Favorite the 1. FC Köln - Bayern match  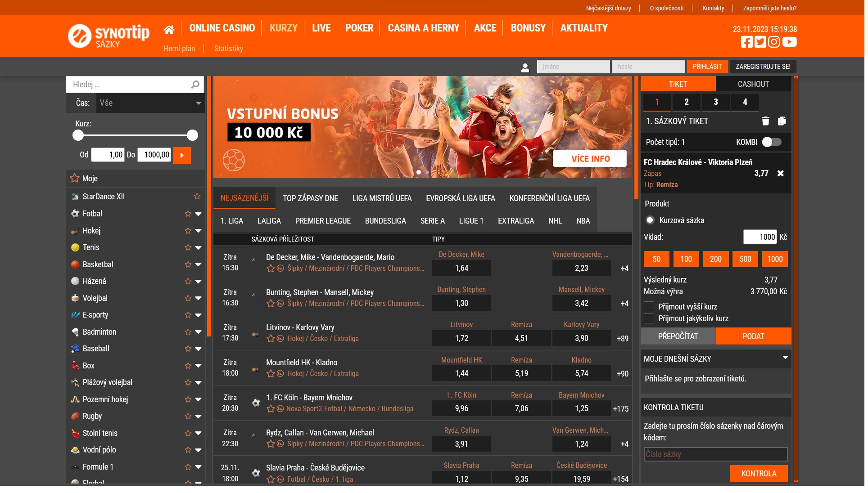coord(271,409)
